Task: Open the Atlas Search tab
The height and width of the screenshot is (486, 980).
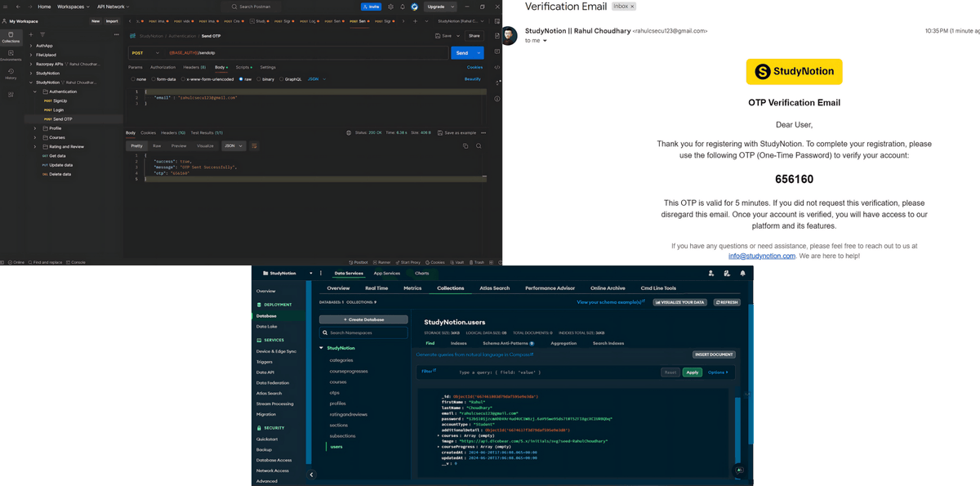Action: [x=495, y=288]
